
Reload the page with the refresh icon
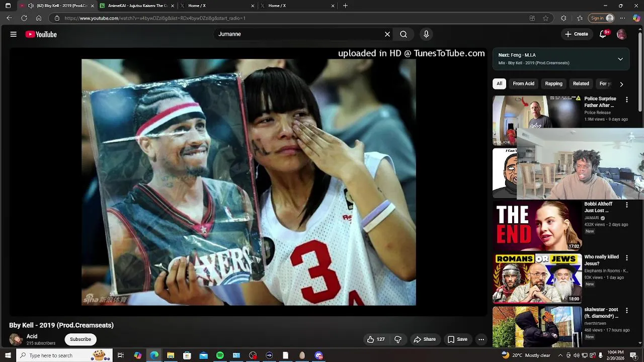24,18
